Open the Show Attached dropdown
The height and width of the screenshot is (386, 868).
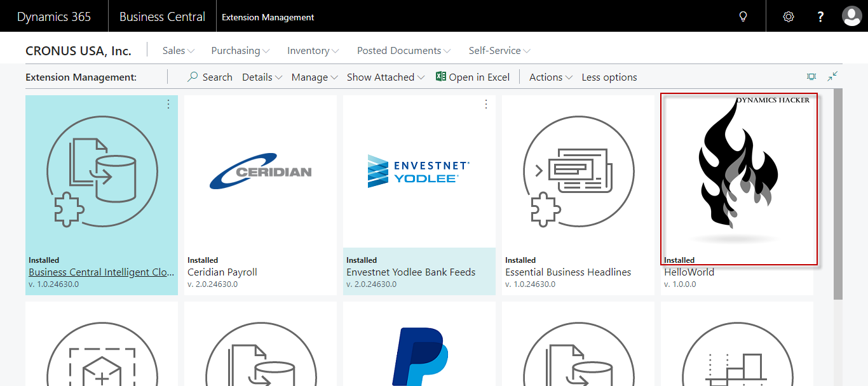click(x=385, y=77)
